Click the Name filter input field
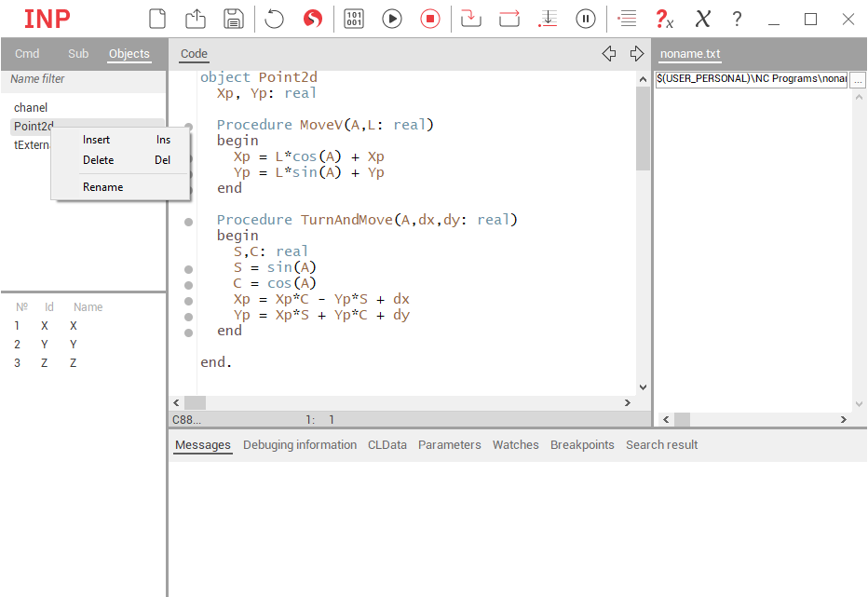The height and width of the screenshot is (597, 868). click(84, 80)
